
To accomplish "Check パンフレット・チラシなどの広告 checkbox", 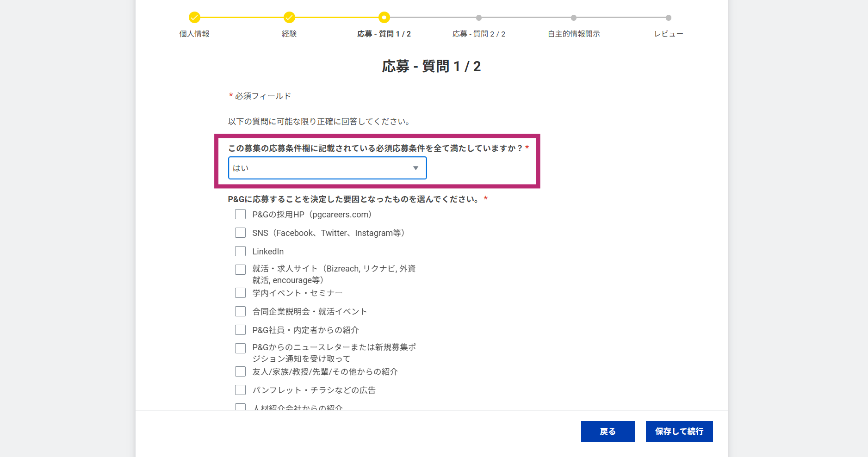I will pos(240,390).
